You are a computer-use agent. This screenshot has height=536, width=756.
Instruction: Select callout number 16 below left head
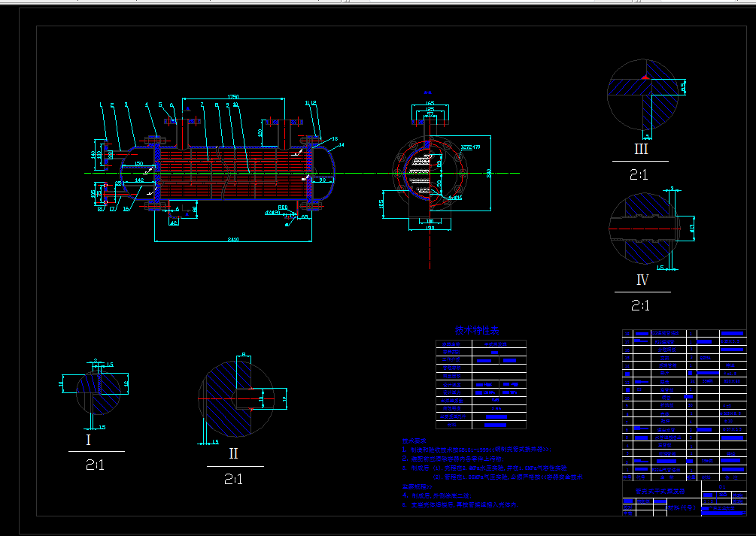click(x=126, y=209)
